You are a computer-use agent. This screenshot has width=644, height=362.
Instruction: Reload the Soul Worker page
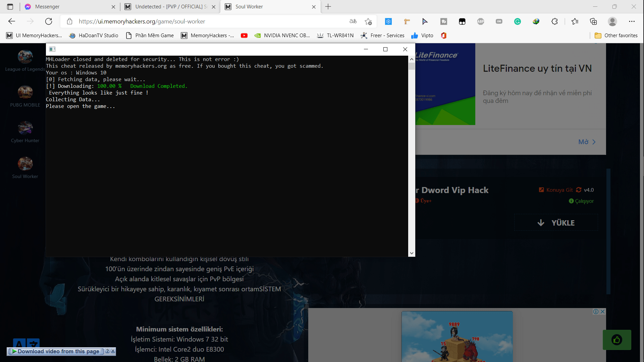(x=49, y=21)
